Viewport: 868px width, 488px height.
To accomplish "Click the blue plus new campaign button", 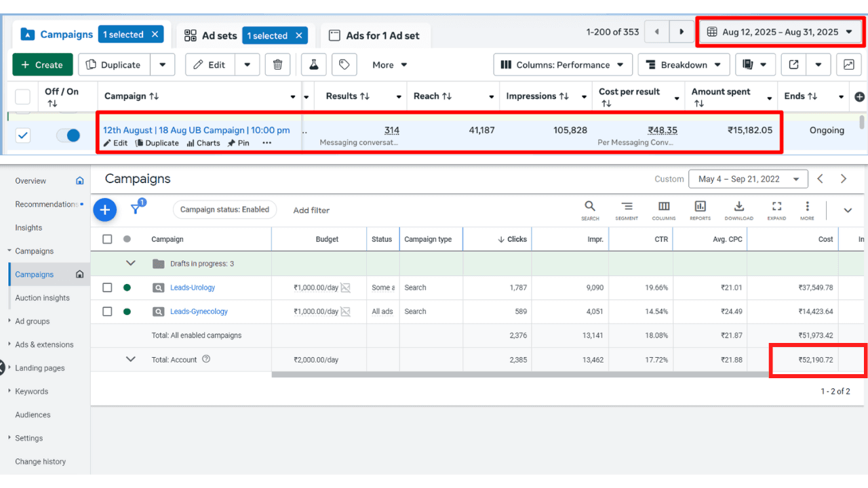I will (x=104, y=210).
